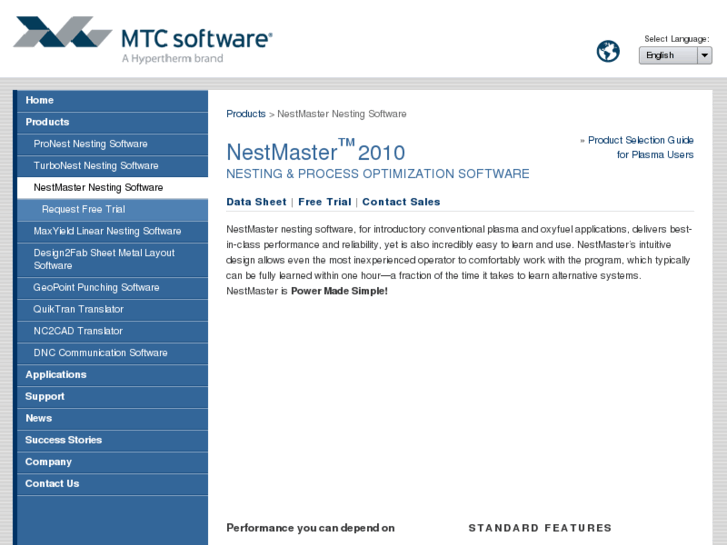The width and height of the screenshot is (727, 545).
Task: Open Success Stories section
Action: point(112,440)
